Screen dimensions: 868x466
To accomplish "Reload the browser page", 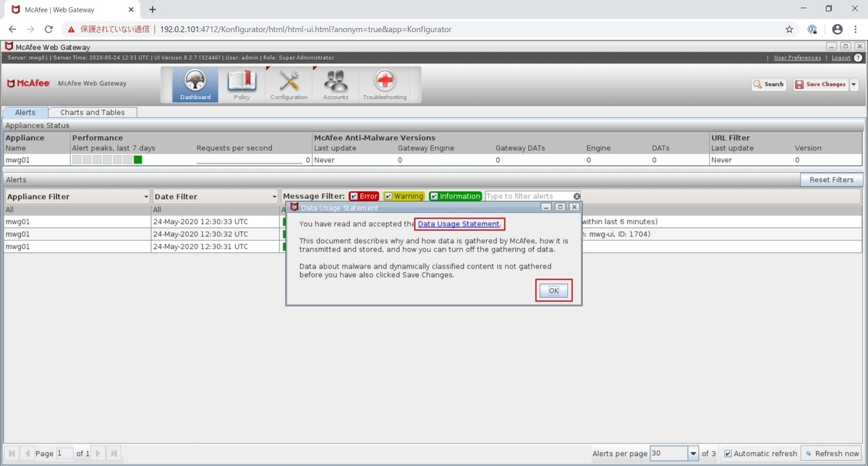I will 48,29.
